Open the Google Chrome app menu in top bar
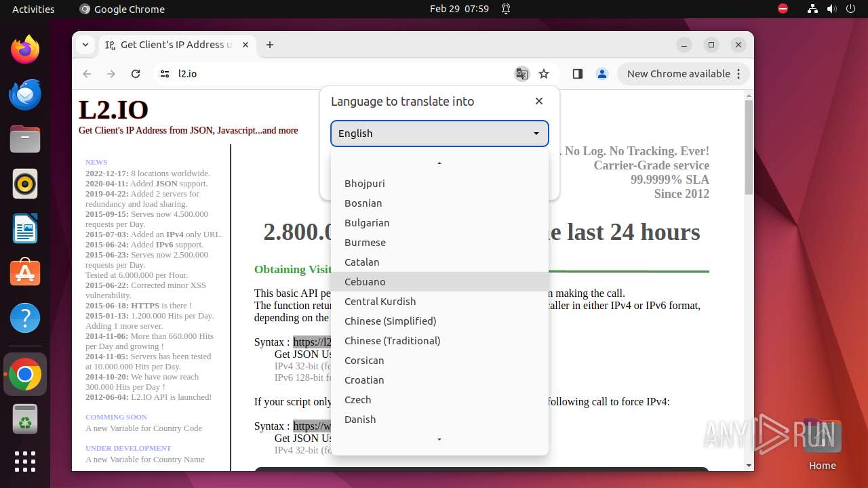Image resolution: width=868 pixels, height=488 pixels. pos(122,9)
